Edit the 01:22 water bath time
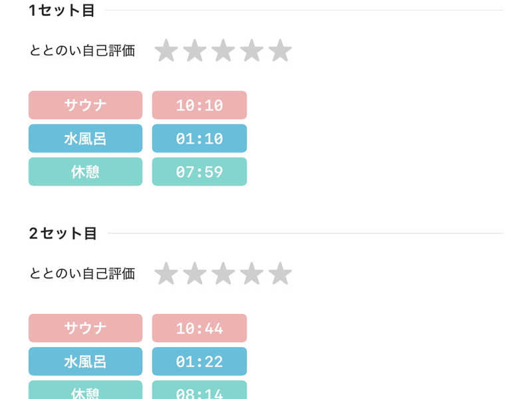 click(199, 361)
